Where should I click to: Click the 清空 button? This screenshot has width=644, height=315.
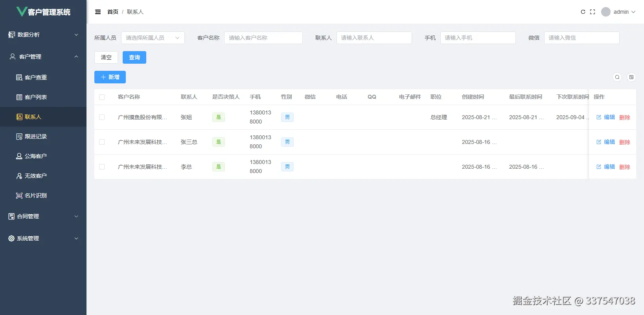(106, 57)
